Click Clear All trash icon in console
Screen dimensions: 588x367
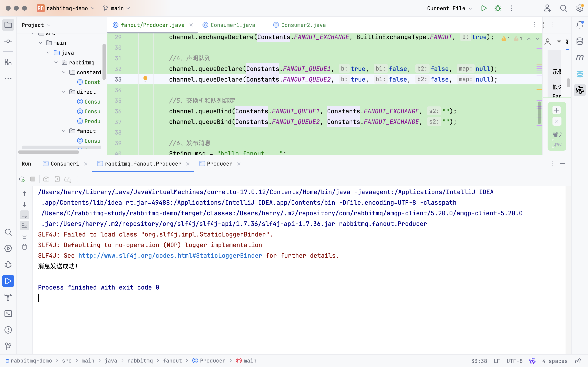[24, 247]
